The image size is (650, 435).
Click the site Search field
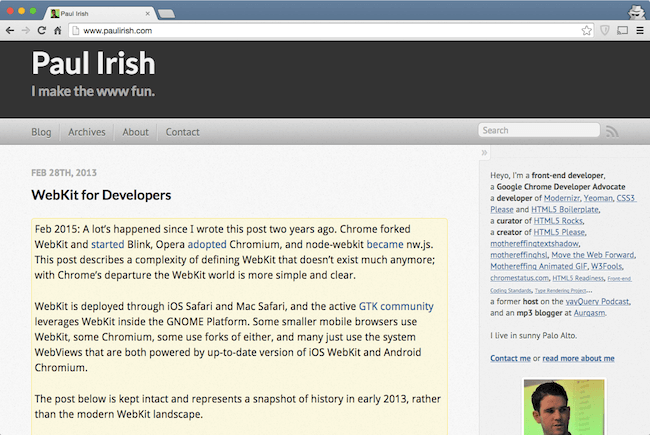[x=539, y=130]
